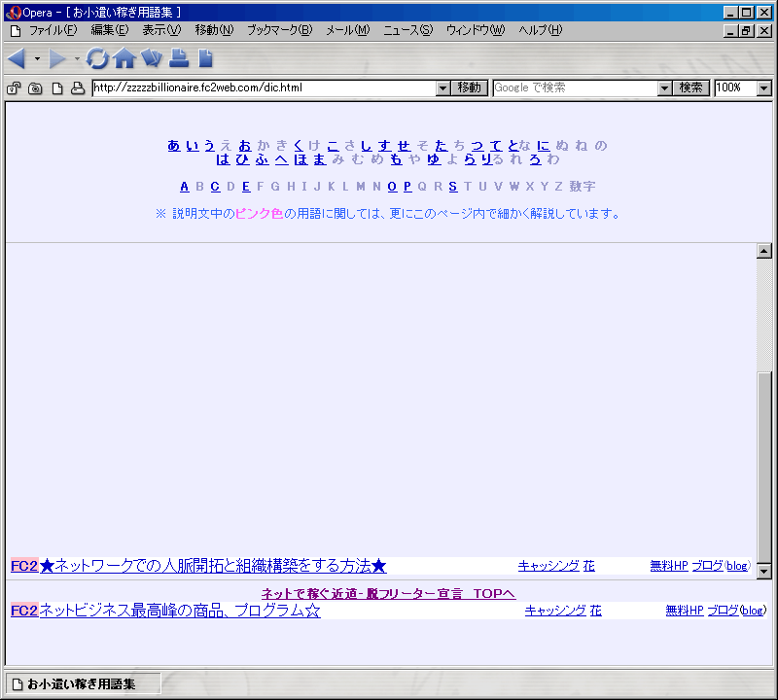Jump to the す index link
This screenshot has width=778, height=700.
[384, 146]
